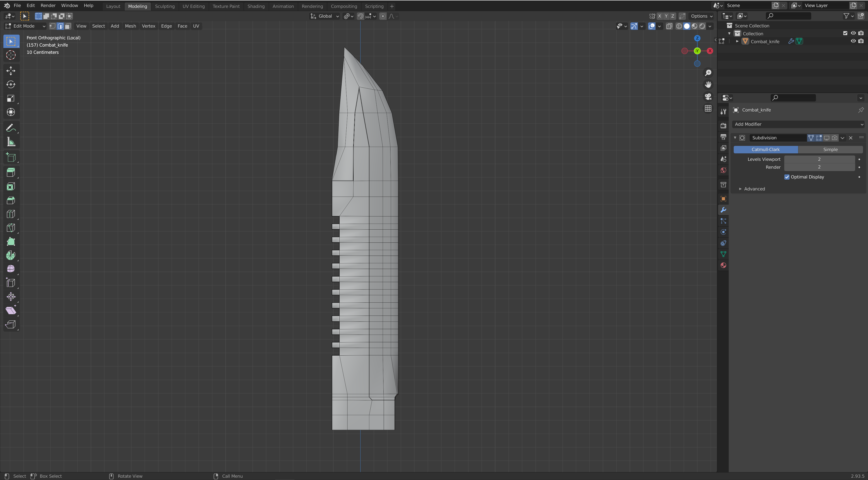Select the Smooth tool
Image resolution: width=868 pixels, height=480 pixels.
click(11, 269)
